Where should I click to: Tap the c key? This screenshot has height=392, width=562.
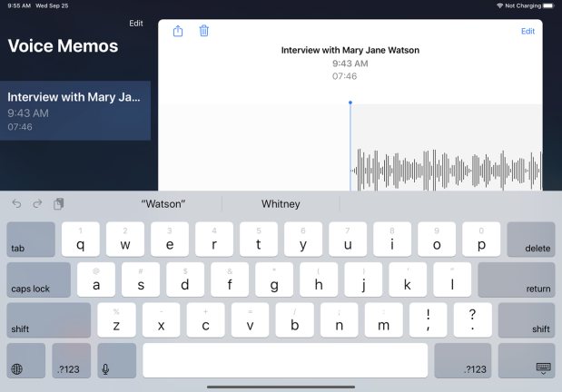205,320
